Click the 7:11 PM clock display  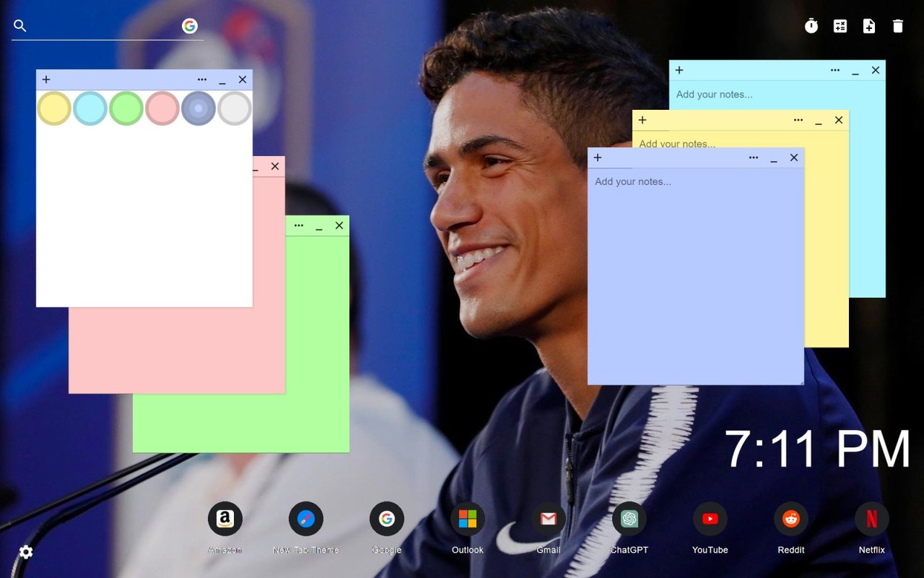[x=818, y=449]
